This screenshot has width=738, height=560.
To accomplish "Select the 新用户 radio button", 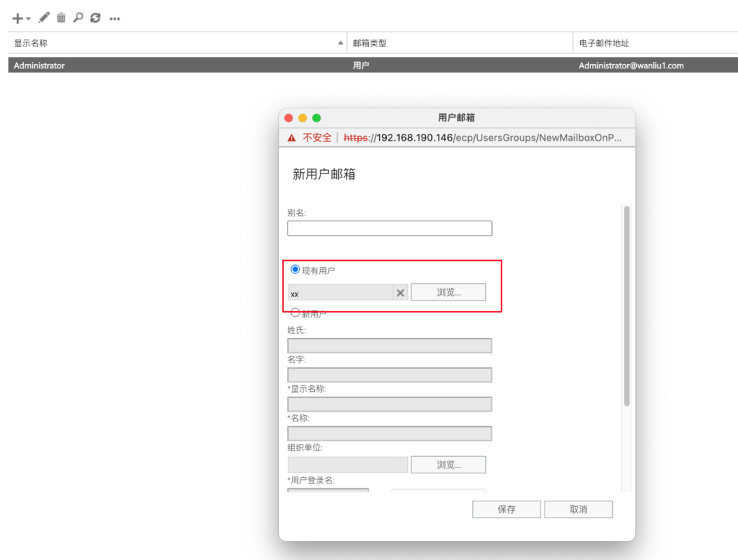I will pyautogui.click(x=295, y=313).
